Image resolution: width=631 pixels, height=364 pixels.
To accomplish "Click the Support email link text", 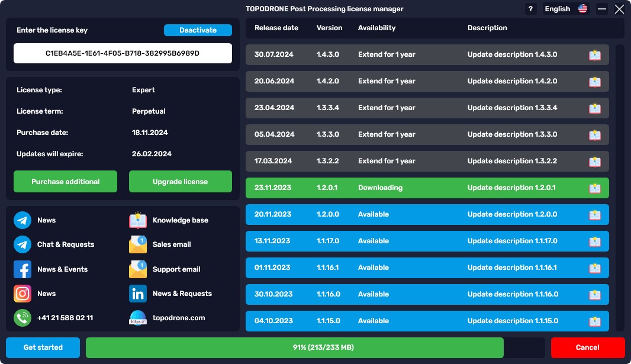I will (176, 269).
